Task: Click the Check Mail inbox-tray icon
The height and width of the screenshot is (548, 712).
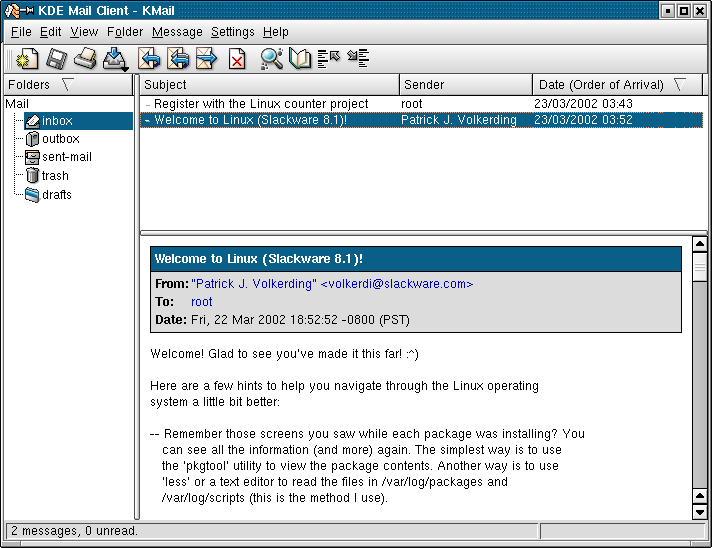Action: coord(114,58)
